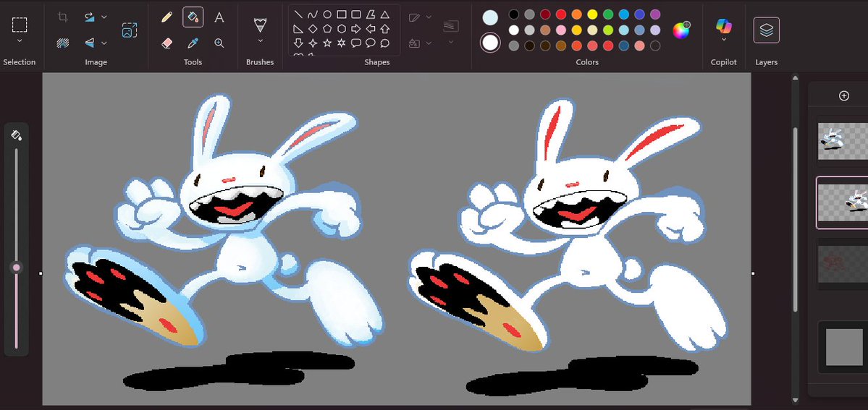Select Color 2 large white swatch
The height and width of the screenshot is (410, 868).
490,43
